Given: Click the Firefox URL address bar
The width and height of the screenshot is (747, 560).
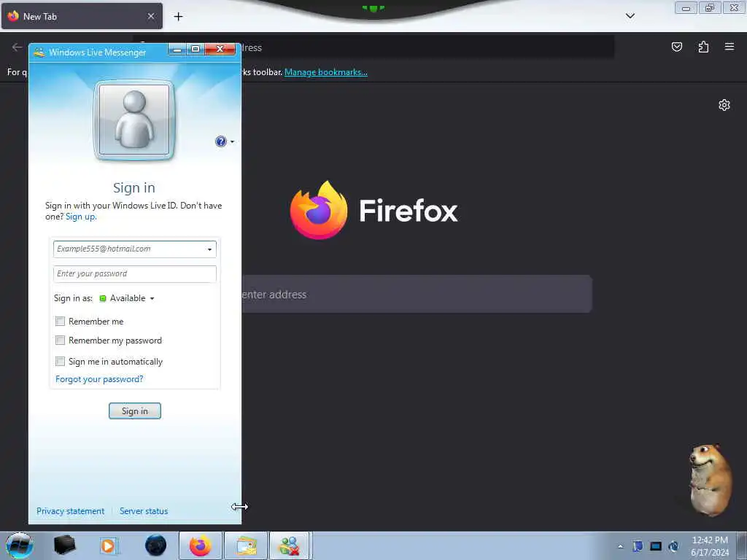Looking at the screenshot, I should [426, 47].
